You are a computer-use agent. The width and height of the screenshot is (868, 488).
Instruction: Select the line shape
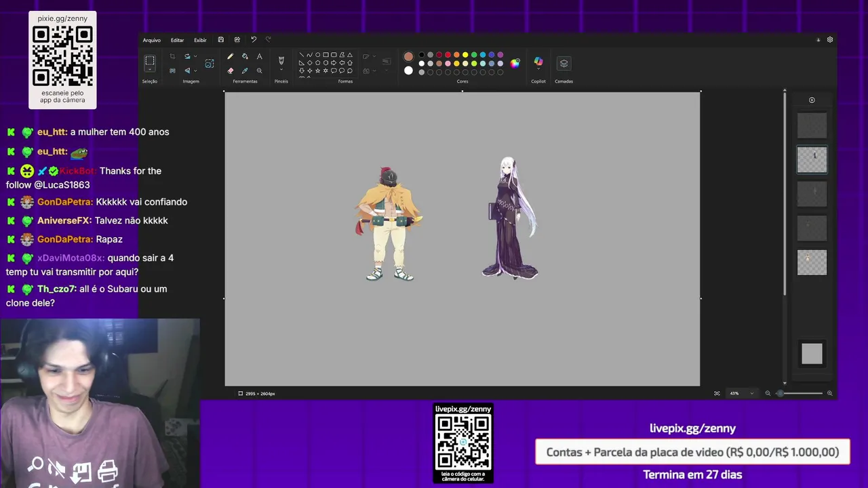(301, 55)
